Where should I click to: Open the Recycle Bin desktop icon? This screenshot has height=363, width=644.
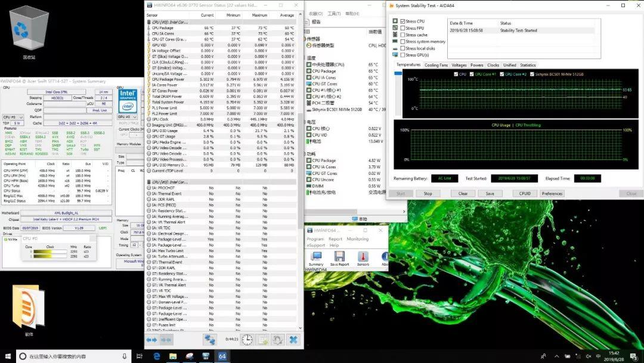[29, 33]
